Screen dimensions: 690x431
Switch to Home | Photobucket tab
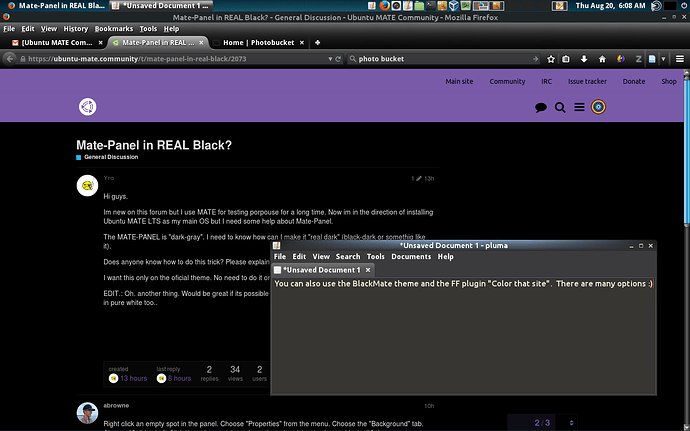click(x=258, y=43)
